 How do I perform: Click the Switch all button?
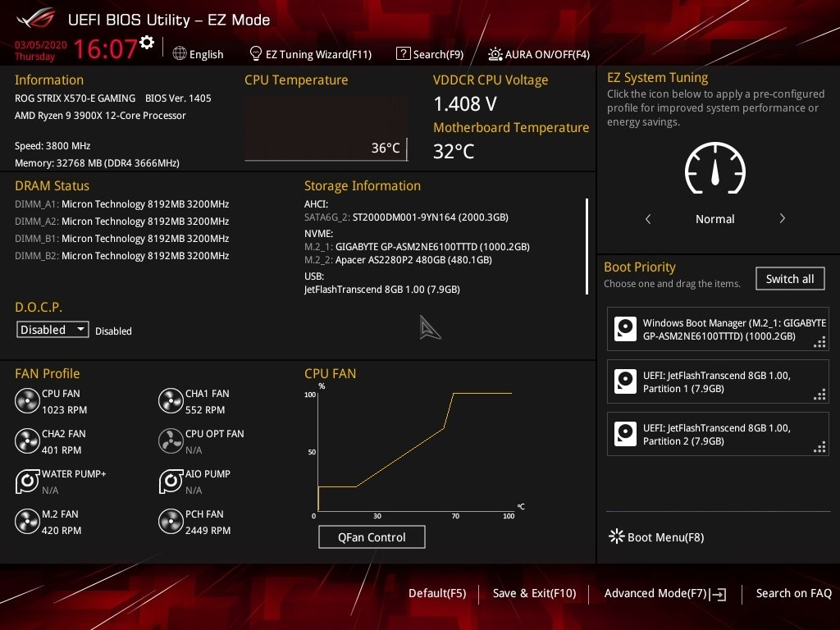[x=790, y=279]
